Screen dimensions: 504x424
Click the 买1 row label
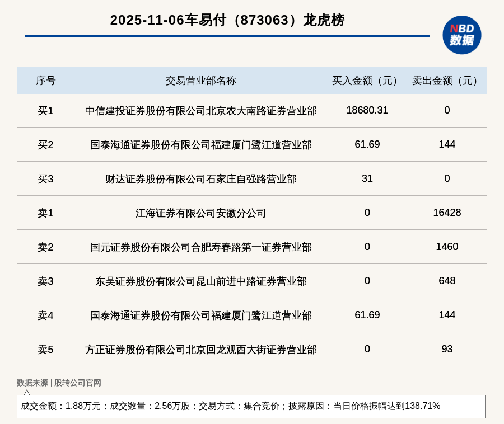click(x=45, y=111)
